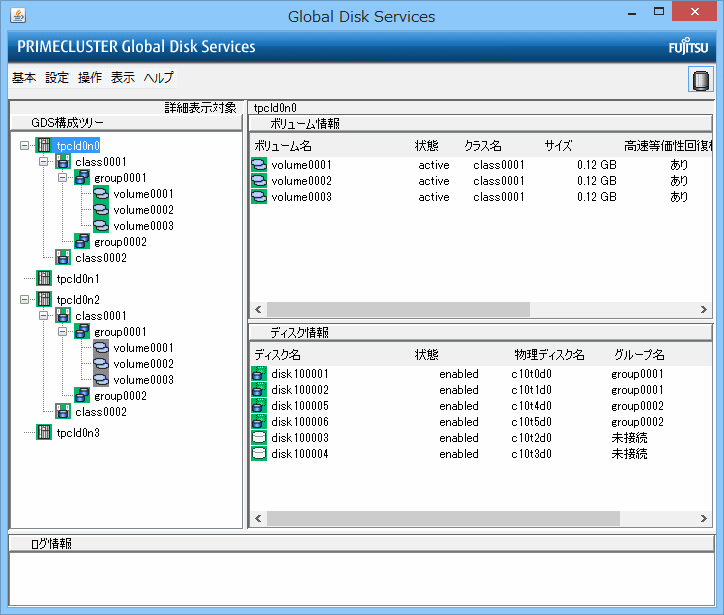724x615 pixels.
Task: Click group0002 icon under tpcld0n0
Action: click(x=82, y=241)
